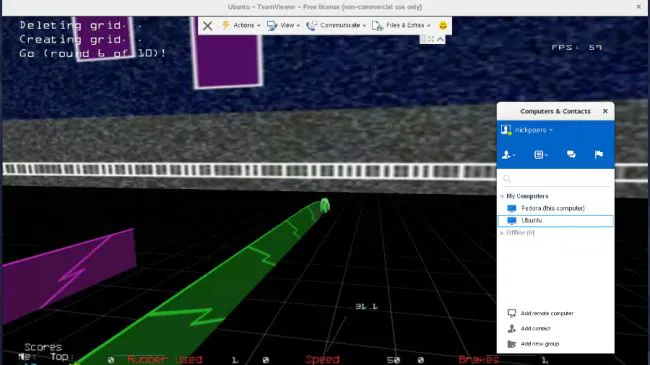Click the Speed gauge label
650x365 pixels.
click(x=322, y=359)
